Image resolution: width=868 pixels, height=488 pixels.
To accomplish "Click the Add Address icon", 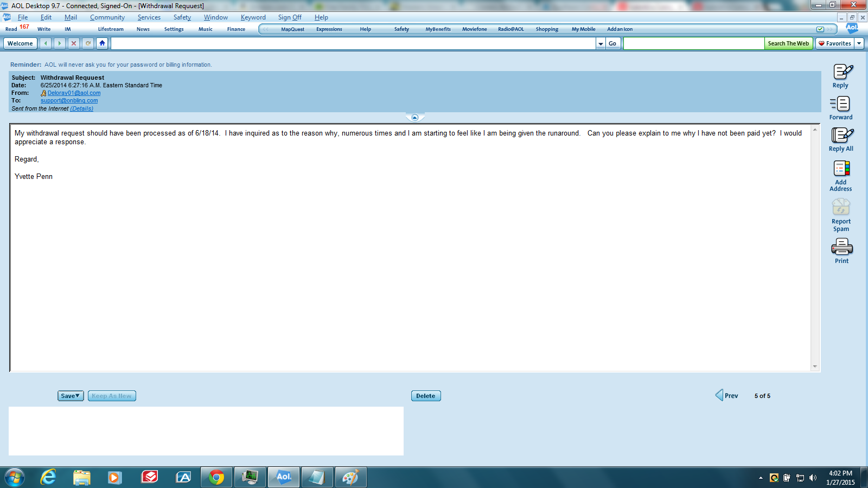I will (841, 169).
